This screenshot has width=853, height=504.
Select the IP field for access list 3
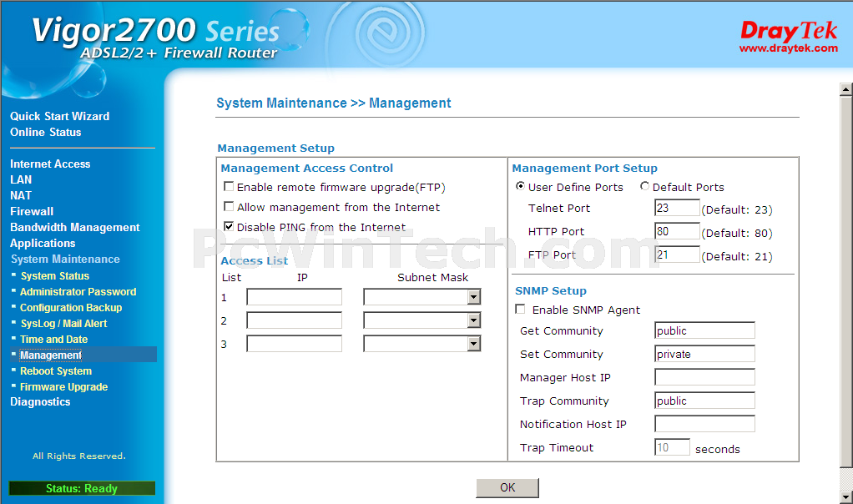295,344
